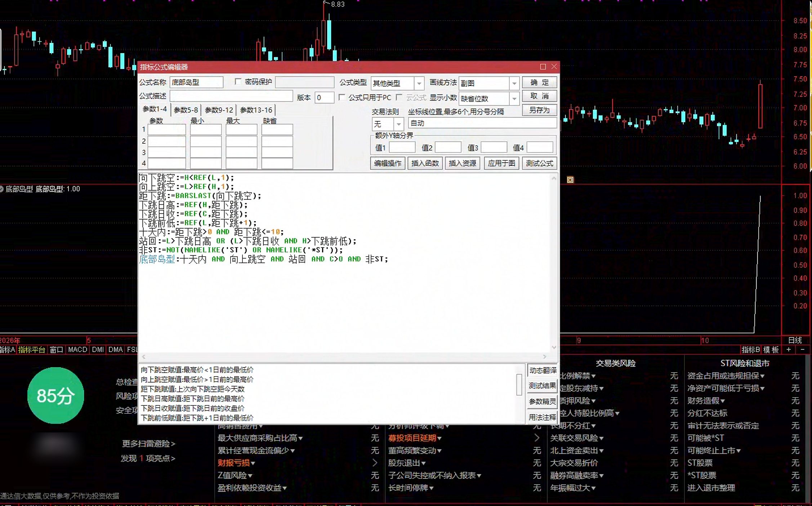This screenshot has height=506, width=812.
Task: Click the 底部岛型 indicator circle icon
Action: pyautogui.click(x=2, y=189)
